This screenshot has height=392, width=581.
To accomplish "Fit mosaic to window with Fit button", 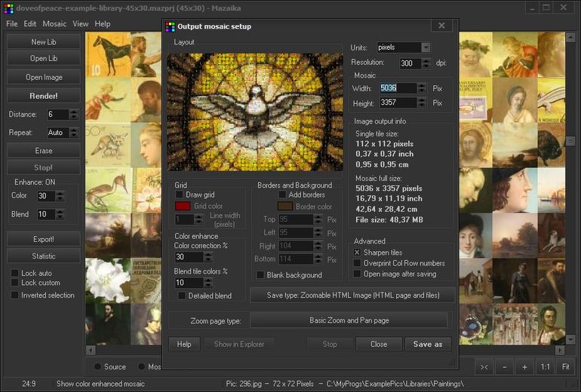I will pos(565,367).
